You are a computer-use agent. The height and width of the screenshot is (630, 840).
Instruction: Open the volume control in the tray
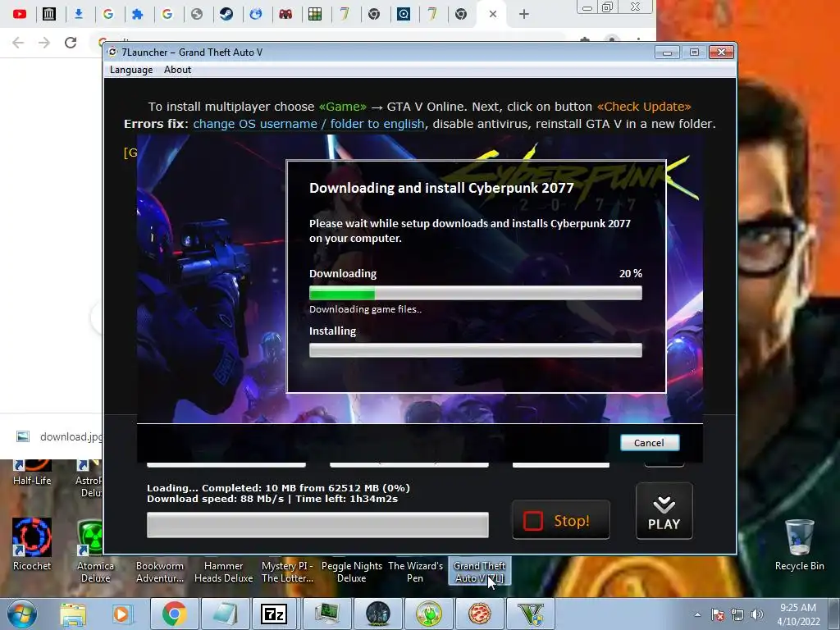[x=756, y=614]
